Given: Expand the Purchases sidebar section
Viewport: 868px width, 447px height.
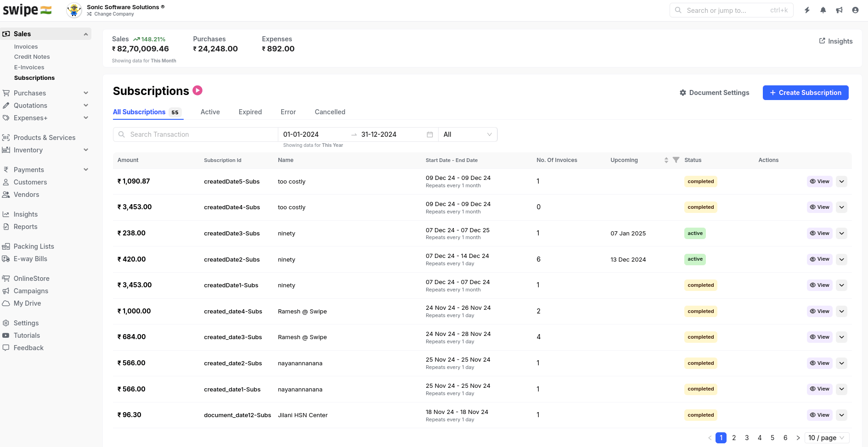Looking at the screenshot, I should coord(86,93).
